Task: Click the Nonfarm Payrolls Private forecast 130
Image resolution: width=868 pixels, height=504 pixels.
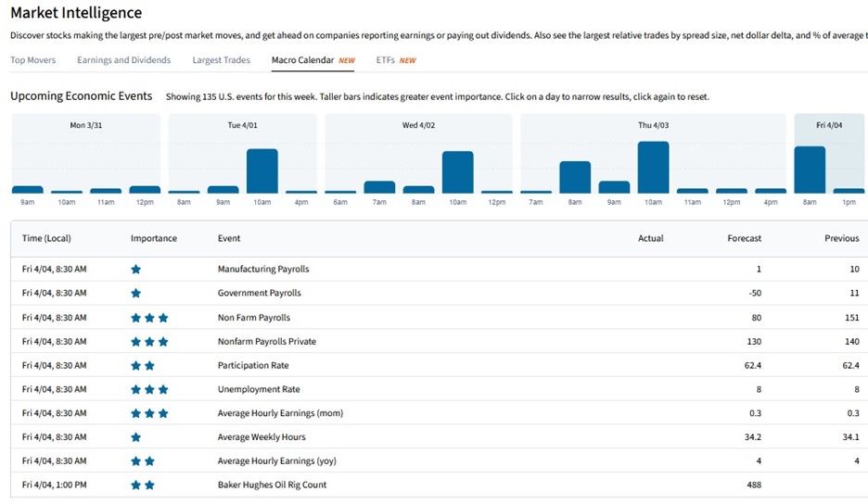Action: [x=754, y=341]
